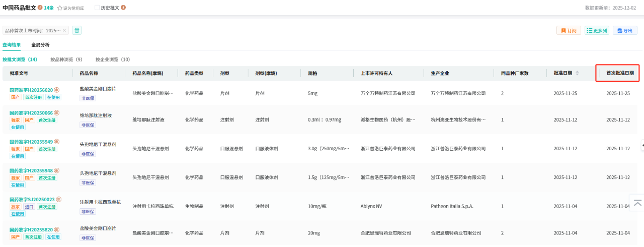Image resolution: width=644 pixels, height=247 pixels.
Task: Open approval link 国药准字H20250066
Action: coord(31,113)
